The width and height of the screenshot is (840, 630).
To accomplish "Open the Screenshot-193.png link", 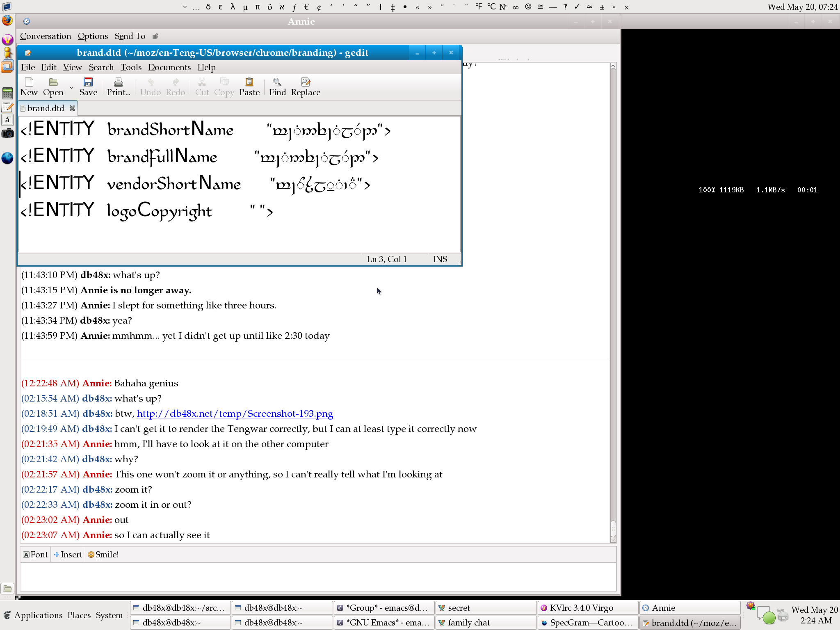I will click(x=235, y=413).
